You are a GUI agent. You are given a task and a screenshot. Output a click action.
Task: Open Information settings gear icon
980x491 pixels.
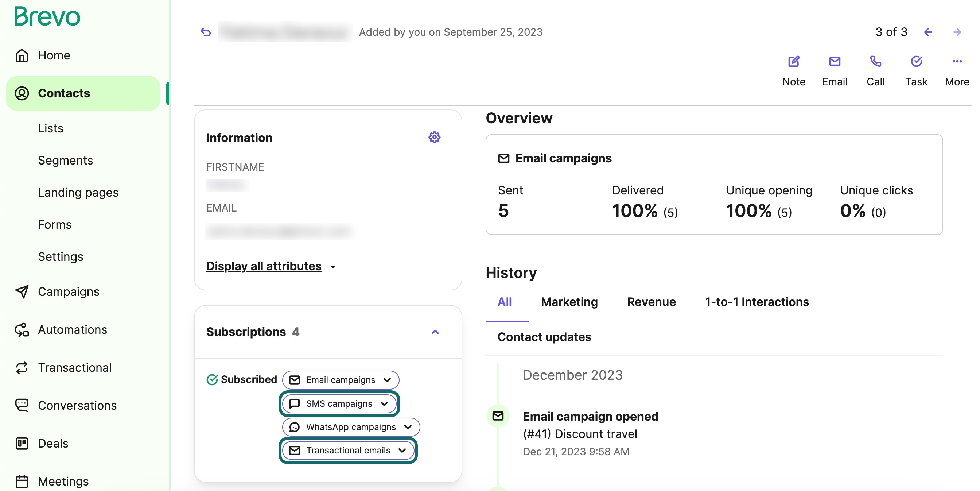434,138
